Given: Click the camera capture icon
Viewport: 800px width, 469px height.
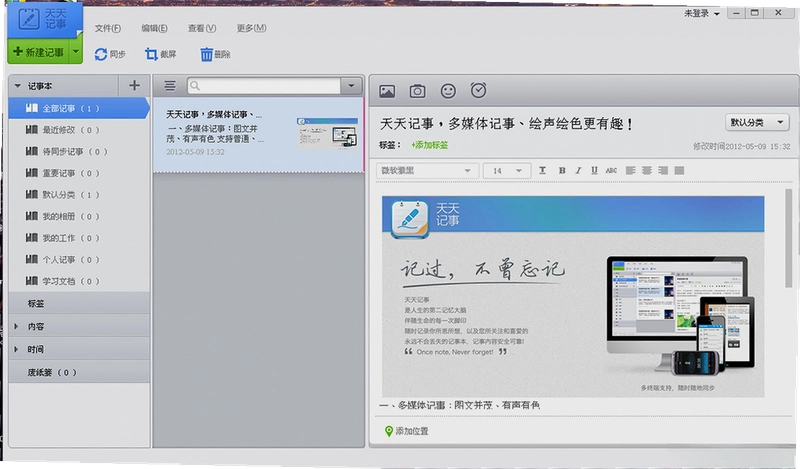Looking at the screenshot, I should (417, 91).
